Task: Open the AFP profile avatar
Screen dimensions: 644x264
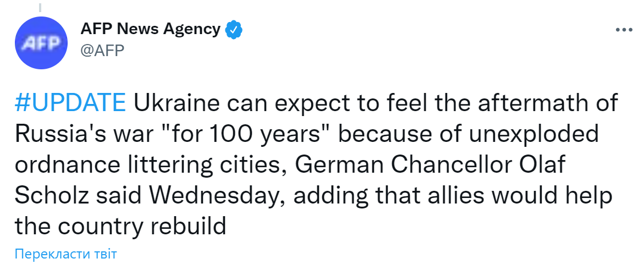Action: coord(42,43)
